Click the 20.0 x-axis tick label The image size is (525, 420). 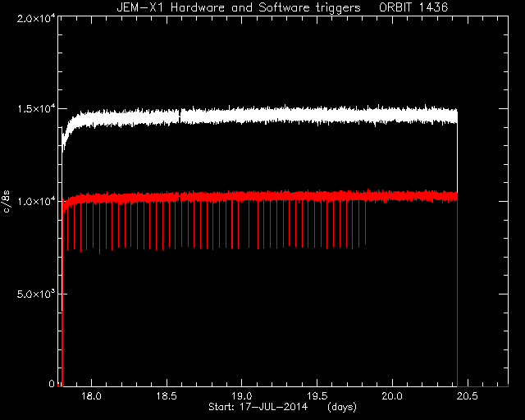(392, 396)
